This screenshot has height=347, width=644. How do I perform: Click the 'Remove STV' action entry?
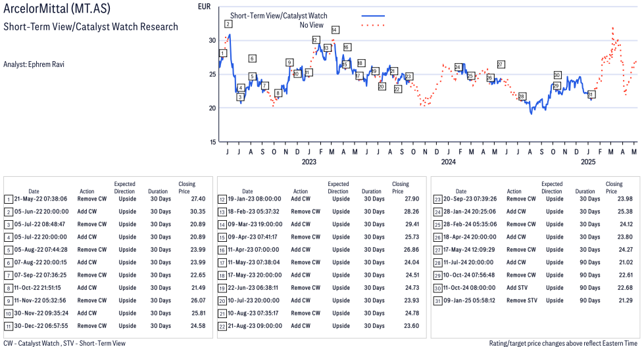(x=522, y=300)
